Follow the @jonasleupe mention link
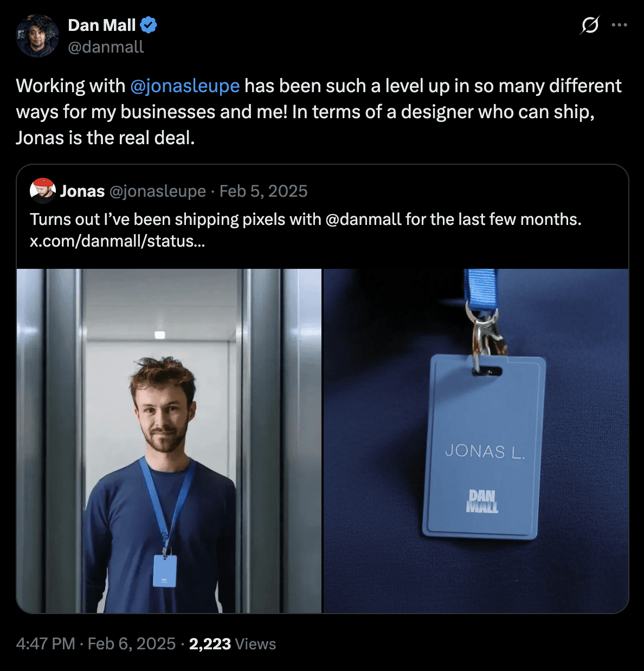The width and height of the screenshot is (644, 671). pyautogui.click(x=185, y=86)
